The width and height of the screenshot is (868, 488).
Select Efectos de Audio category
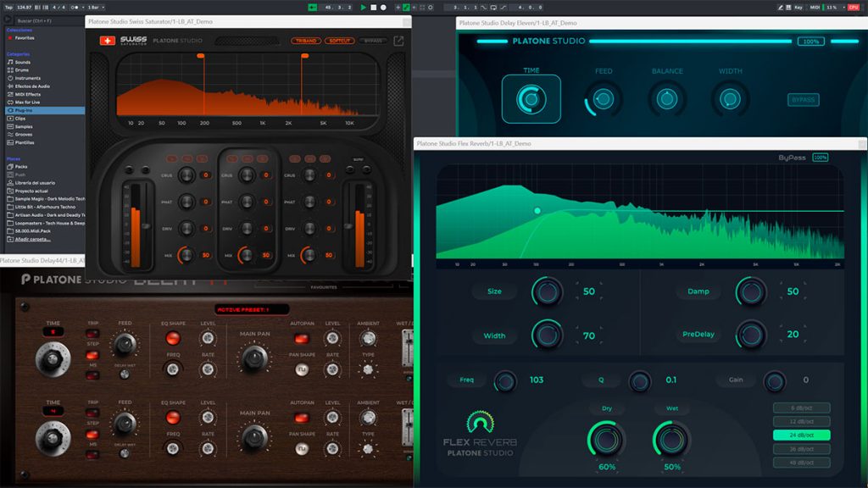click(x=32, y=86)
